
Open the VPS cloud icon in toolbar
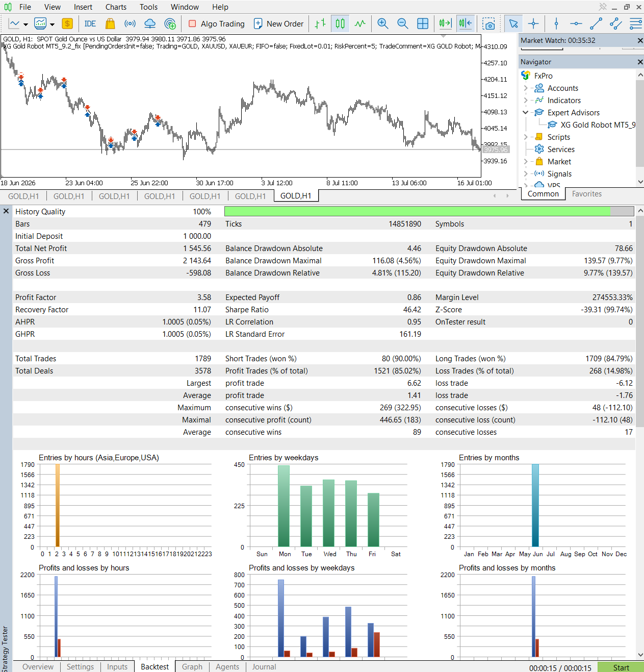point(150,23)
